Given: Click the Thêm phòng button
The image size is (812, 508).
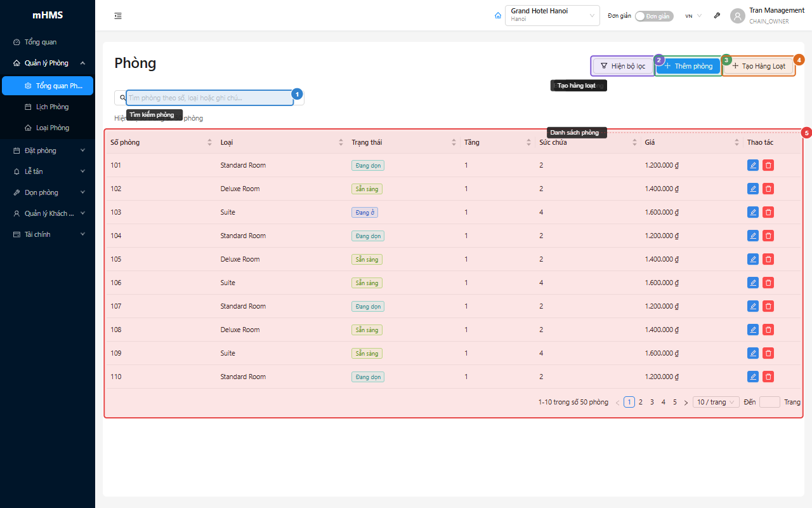Looking at the screenshot, I should pos(688,66).
